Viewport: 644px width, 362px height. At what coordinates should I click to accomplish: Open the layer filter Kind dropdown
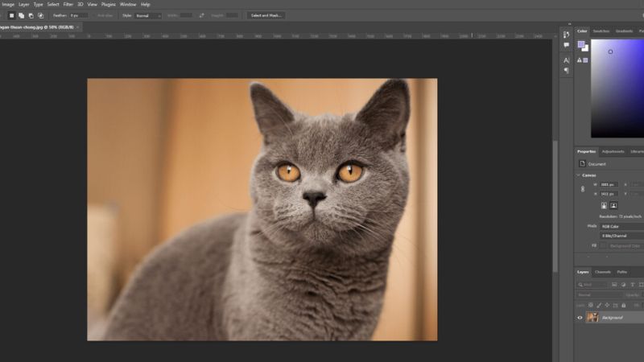coord(592,285)
